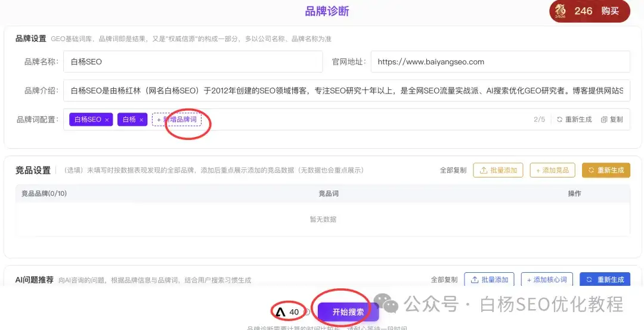Viewport: 644px width, 330px height.
Task: Click the info icon after 40
Action: click(306, 312)
